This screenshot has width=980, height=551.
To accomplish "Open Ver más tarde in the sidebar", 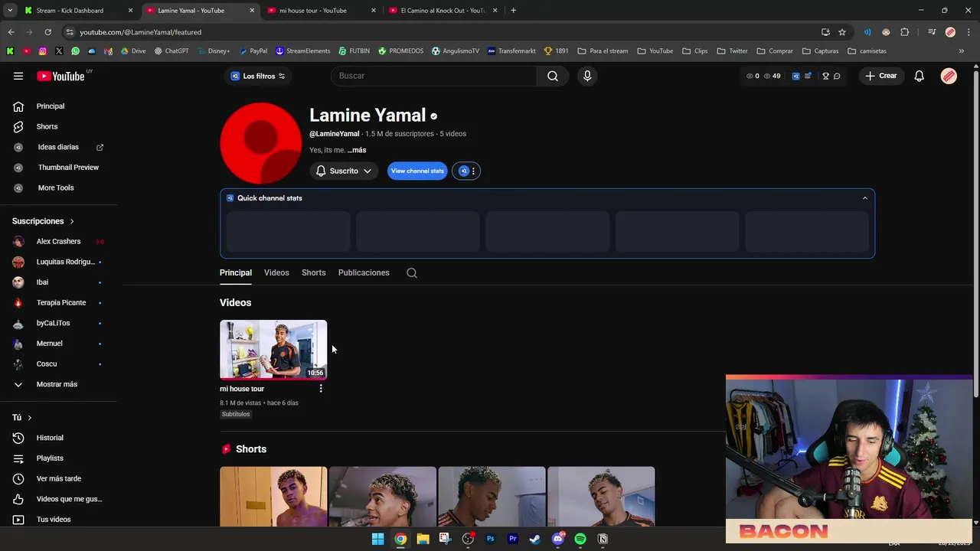I will (x=58, y=479).
